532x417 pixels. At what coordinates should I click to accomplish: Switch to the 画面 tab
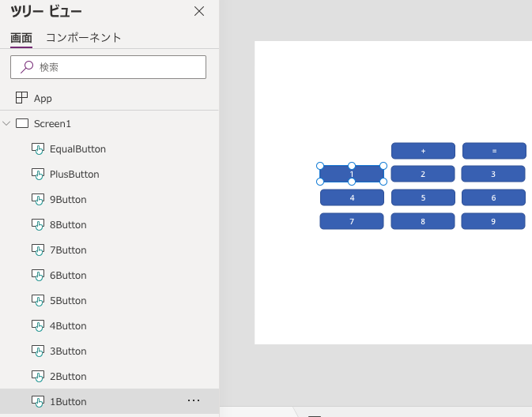coord(21,38)
